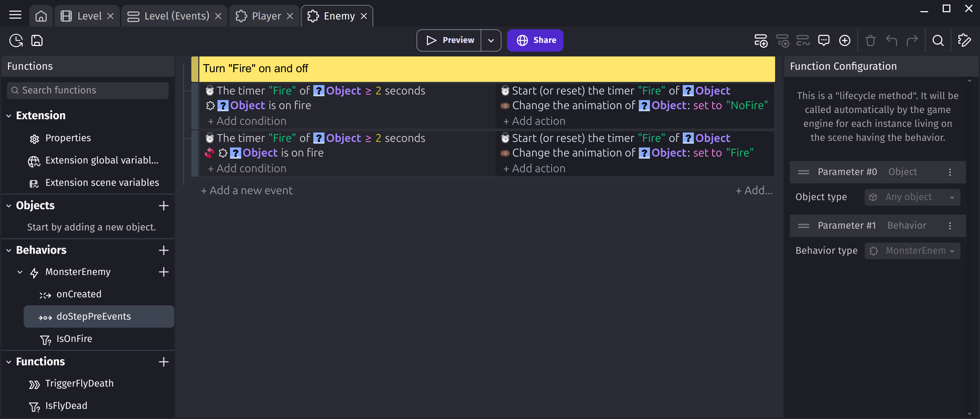
Task: Add a function to MonsterEnemy with plus
Action: tap(163, 272)
